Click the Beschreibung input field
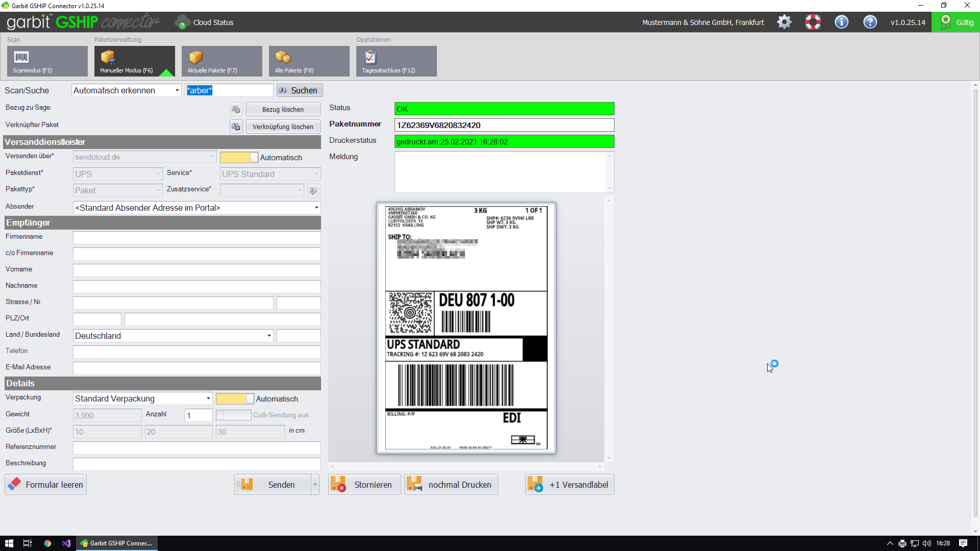 pos(197,464)
